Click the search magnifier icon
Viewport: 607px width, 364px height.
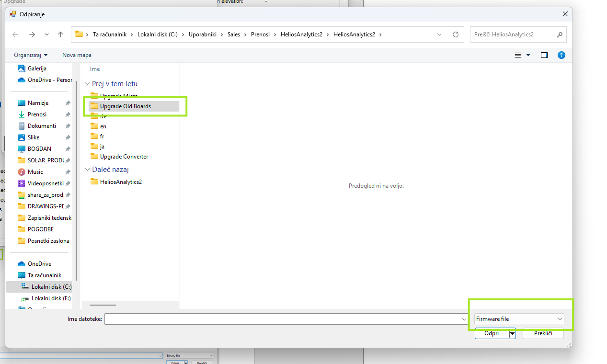tap(560, 34)
